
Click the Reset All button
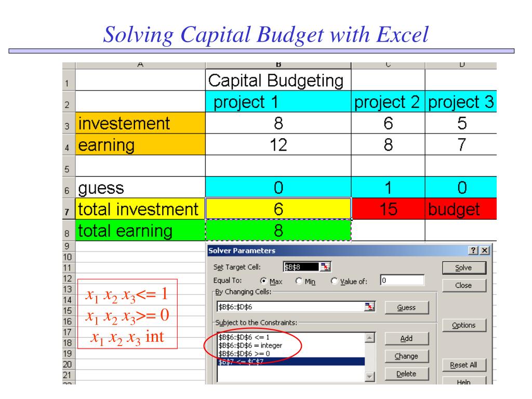464,365
